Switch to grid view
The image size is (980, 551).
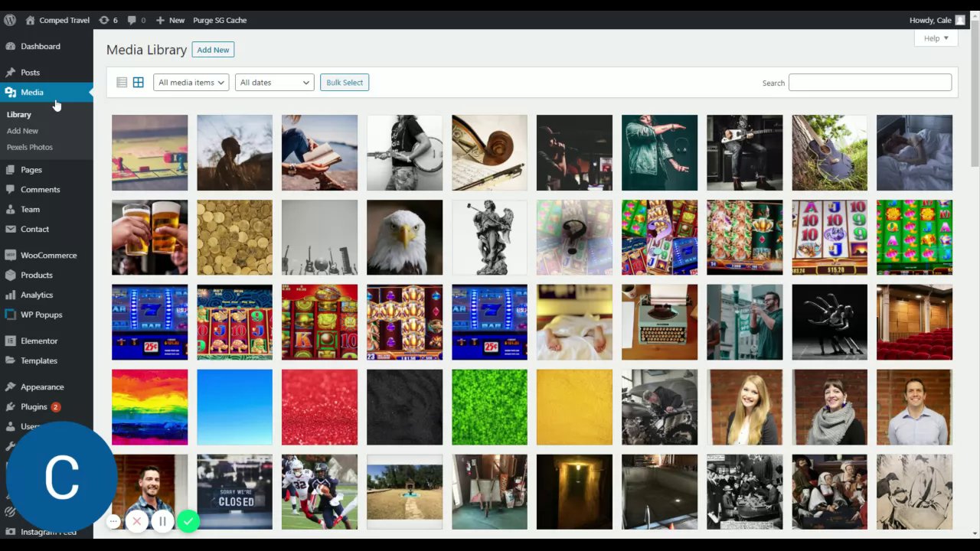(x=139, y=83)
